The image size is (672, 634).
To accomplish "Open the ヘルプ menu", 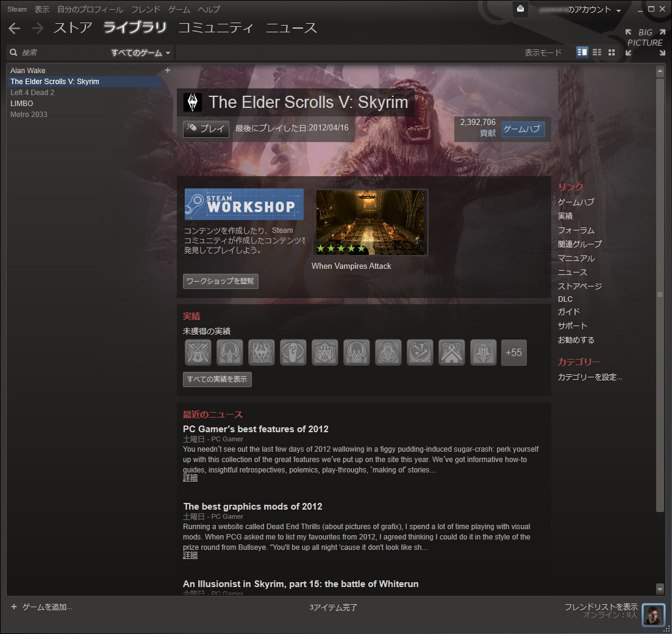I will [209, 9].
